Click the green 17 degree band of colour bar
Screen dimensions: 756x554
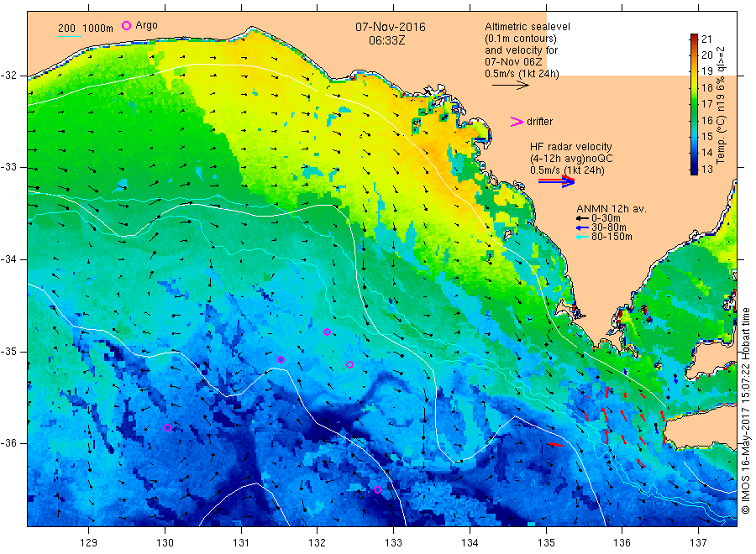click(694, 104)
